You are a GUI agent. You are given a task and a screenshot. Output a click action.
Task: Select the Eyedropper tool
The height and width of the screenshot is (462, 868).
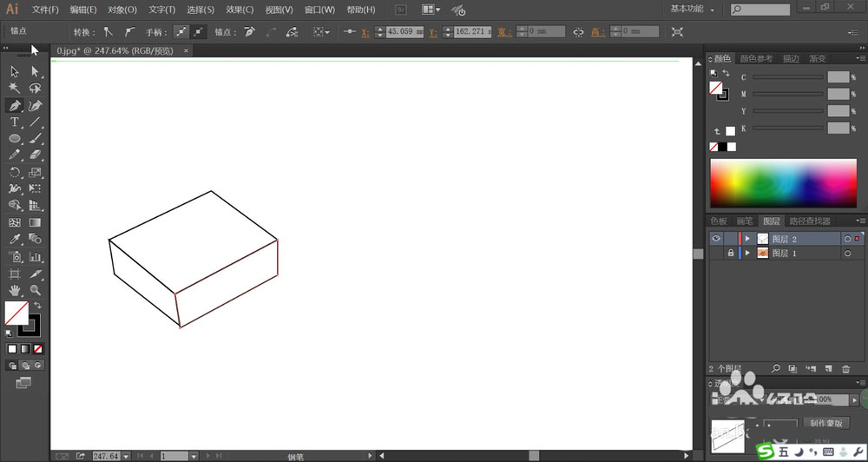coord(15,240)
